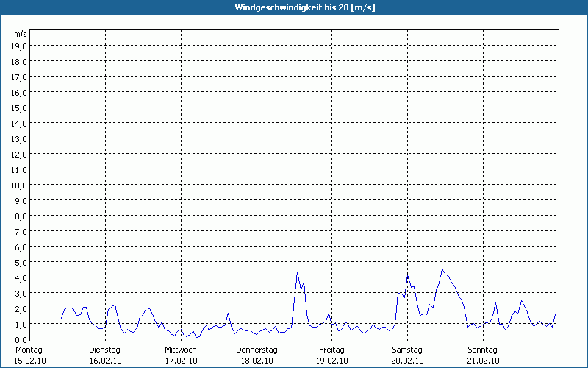588x368 pixels.
Task: Click the 'Samstag' day label
Action: point(407,350)
